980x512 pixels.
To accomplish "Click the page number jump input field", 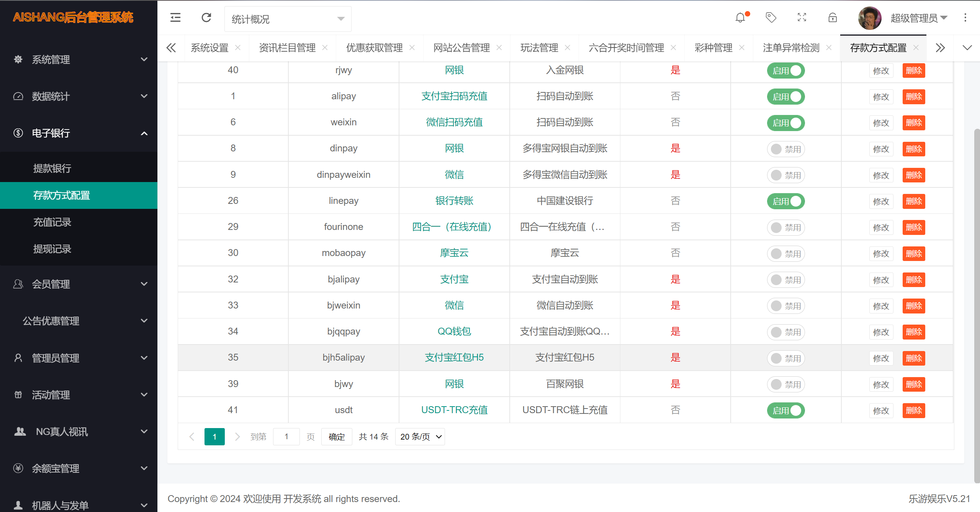I will coord(286,437).
